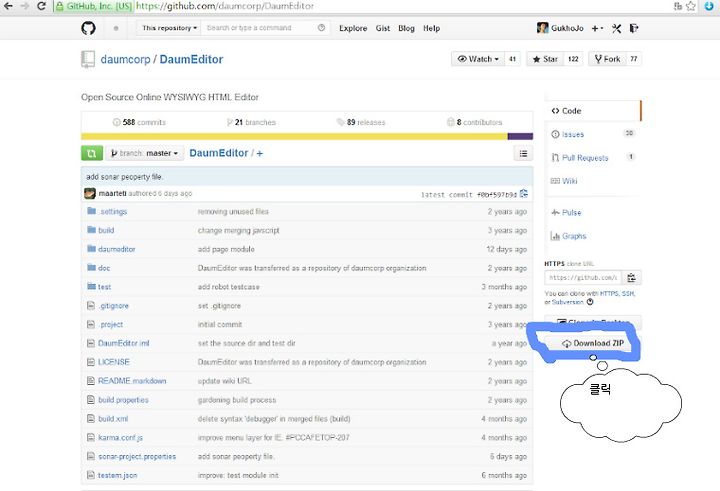Star the DaumEditor repository

545,59
